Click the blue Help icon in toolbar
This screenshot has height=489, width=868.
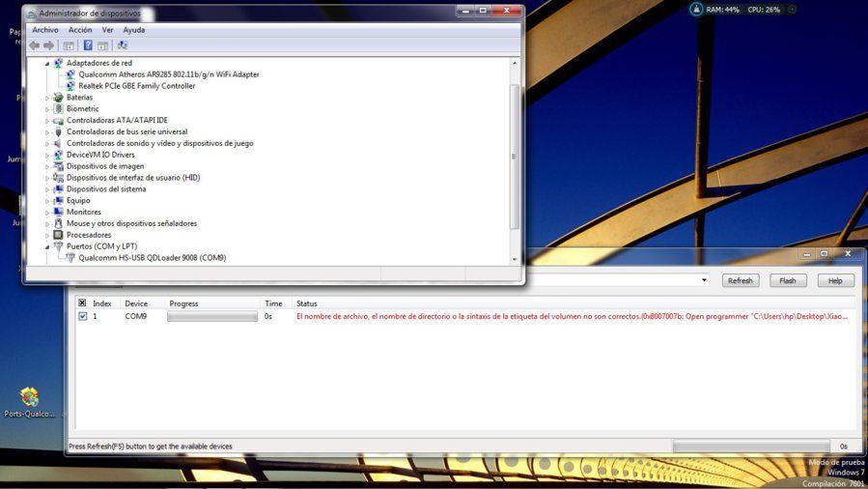pos(88,45)
